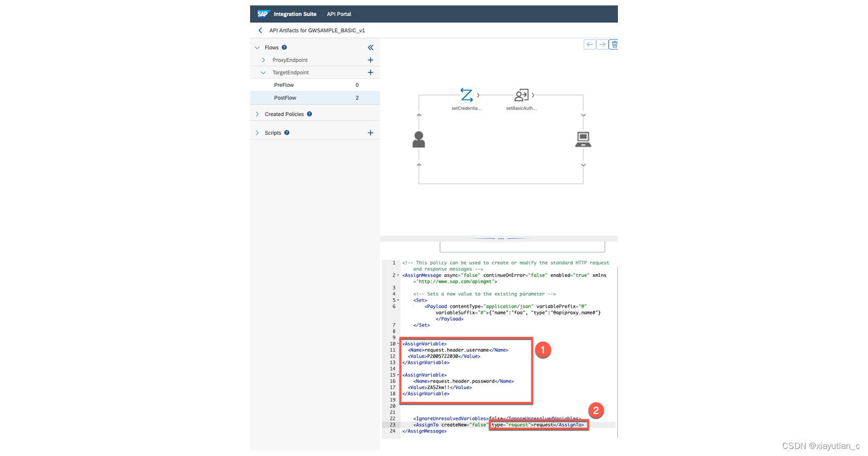Delete policy with trash button
Screen dimensions: 868x456
(614, 45)
